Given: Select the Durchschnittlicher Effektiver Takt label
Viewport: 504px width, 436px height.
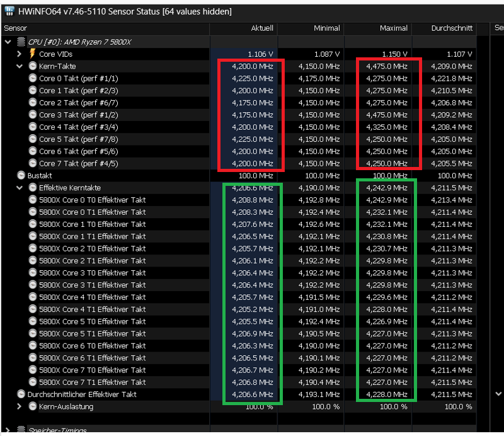Looking at the screenshot, I should 82,394.
